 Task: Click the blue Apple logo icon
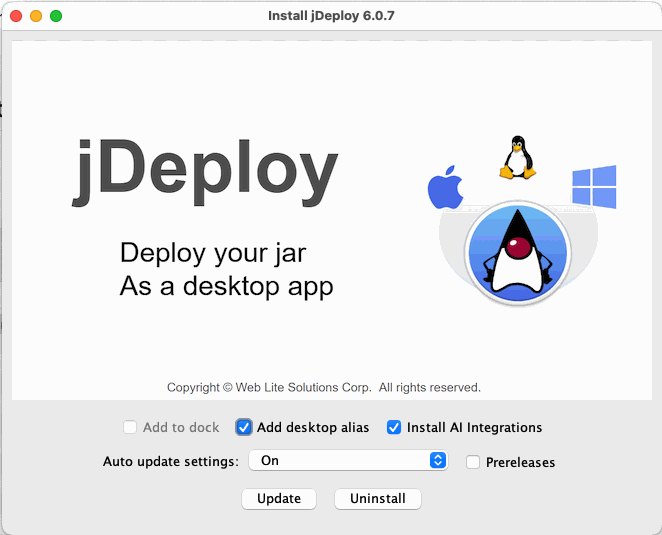(445, 187)
